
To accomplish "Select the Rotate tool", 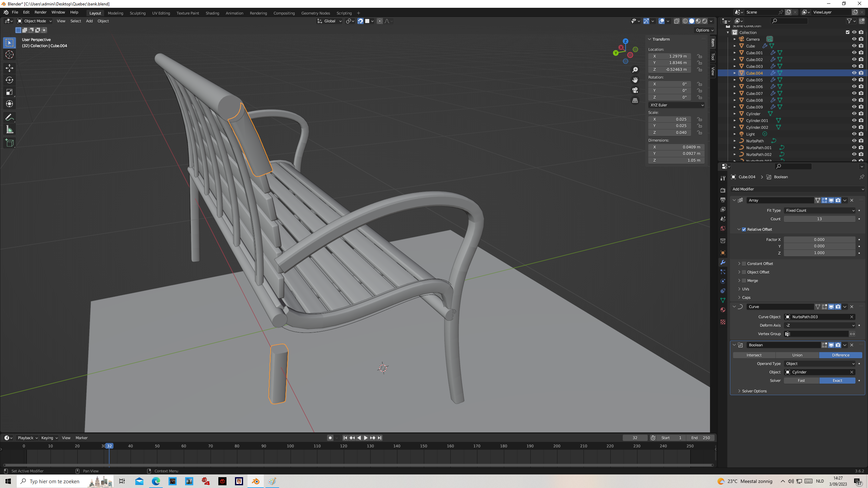I will tap(9, 80).
